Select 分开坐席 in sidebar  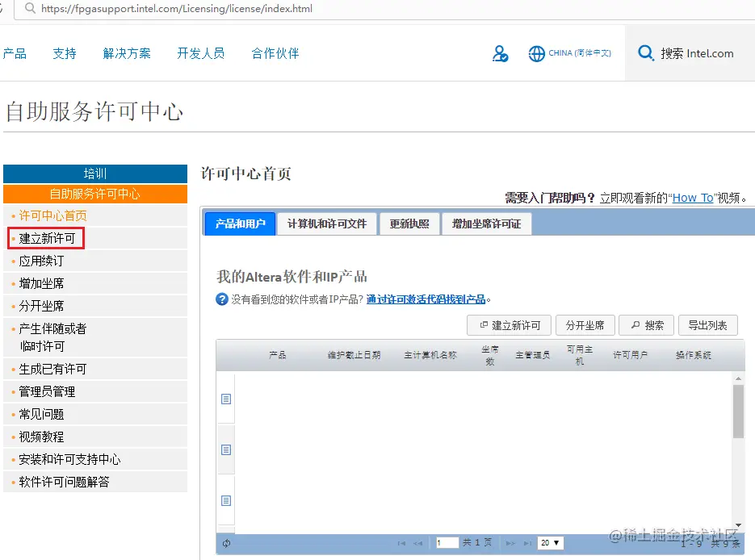(x=41, y=306)
